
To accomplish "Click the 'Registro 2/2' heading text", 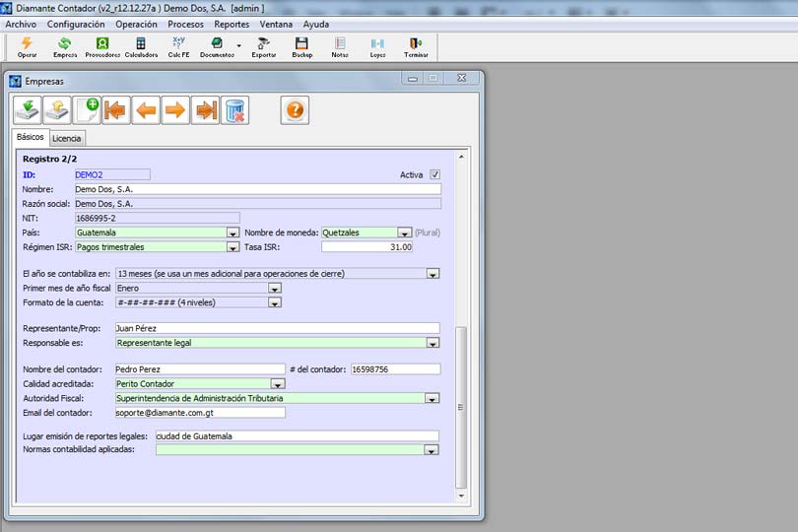I will pos(50,159).
